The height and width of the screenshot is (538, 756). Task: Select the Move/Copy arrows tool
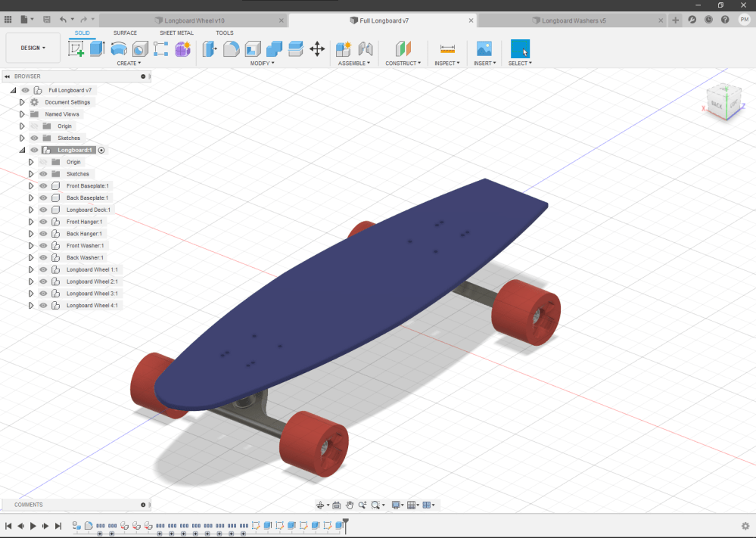[317, 49]
